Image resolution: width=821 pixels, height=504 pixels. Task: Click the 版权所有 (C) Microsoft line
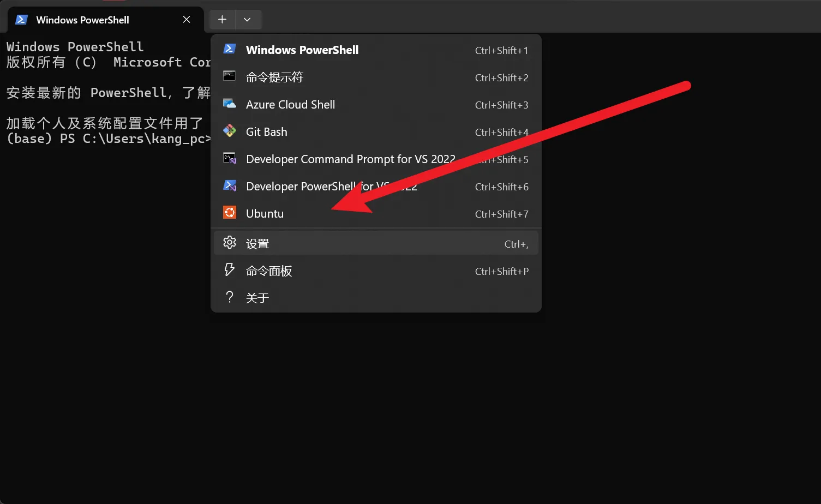click(x=109, y=62)
